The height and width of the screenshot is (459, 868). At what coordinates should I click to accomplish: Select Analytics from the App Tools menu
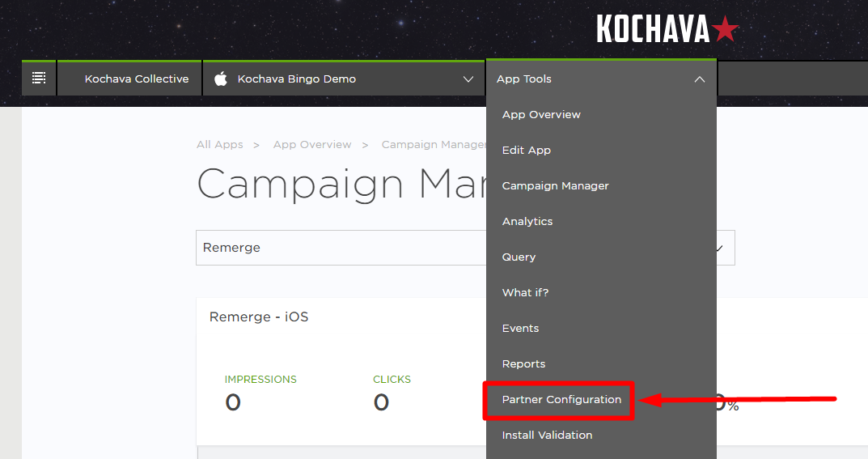click(527, 222)
